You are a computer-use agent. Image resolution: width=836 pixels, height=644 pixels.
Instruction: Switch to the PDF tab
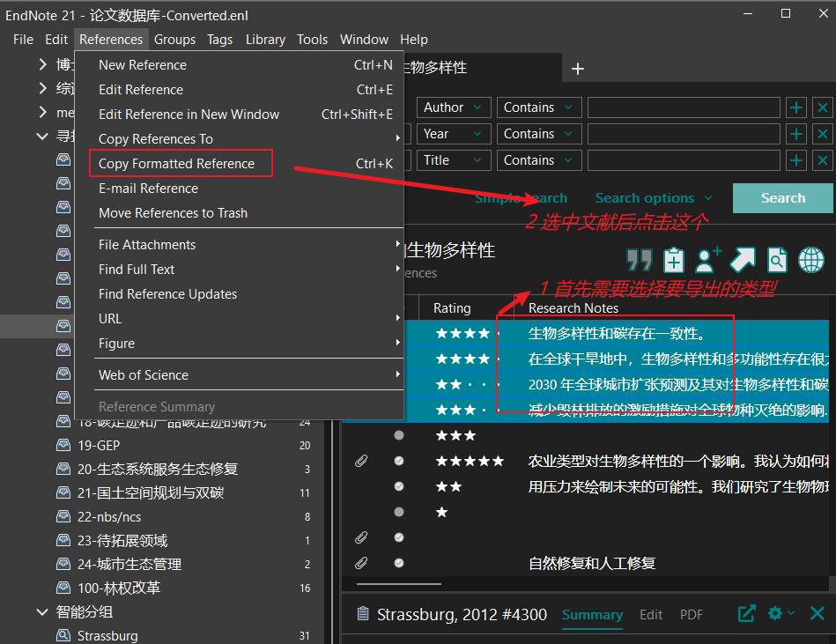(x=691, y=615)
